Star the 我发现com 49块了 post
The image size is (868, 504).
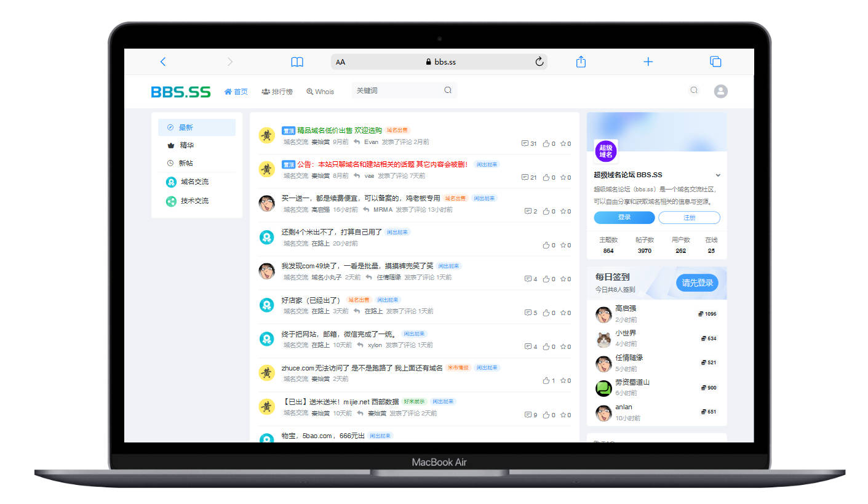point(565,279)
